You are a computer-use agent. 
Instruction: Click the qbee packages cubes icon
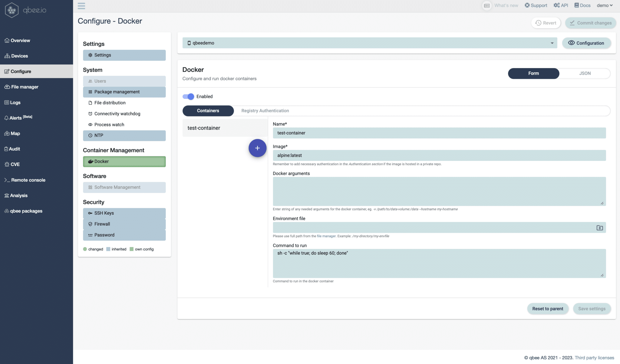click(x=7, y=211)
